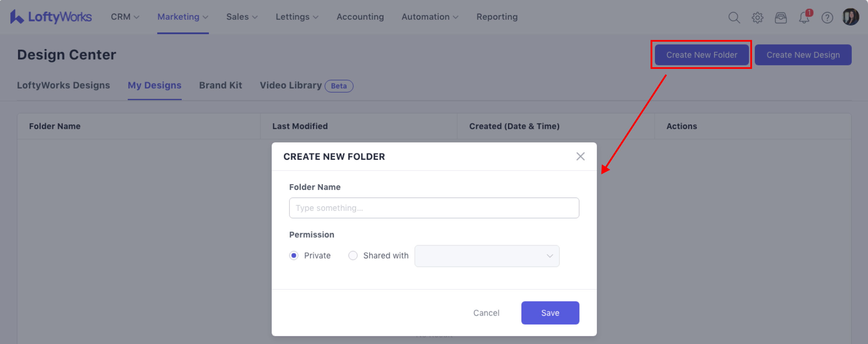Open the Shared with dropdown

click(x=486, y=256)
